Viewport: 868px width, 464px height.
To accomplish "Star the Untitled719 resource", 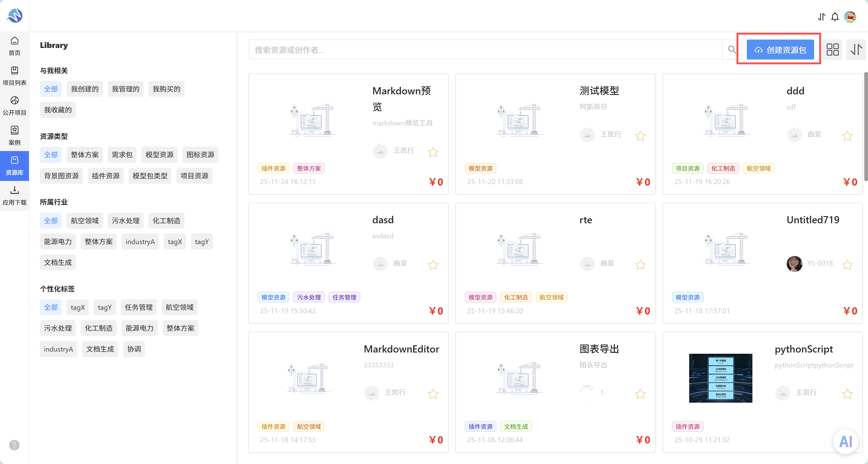I will pyautogui.click(x=847, y=265).
